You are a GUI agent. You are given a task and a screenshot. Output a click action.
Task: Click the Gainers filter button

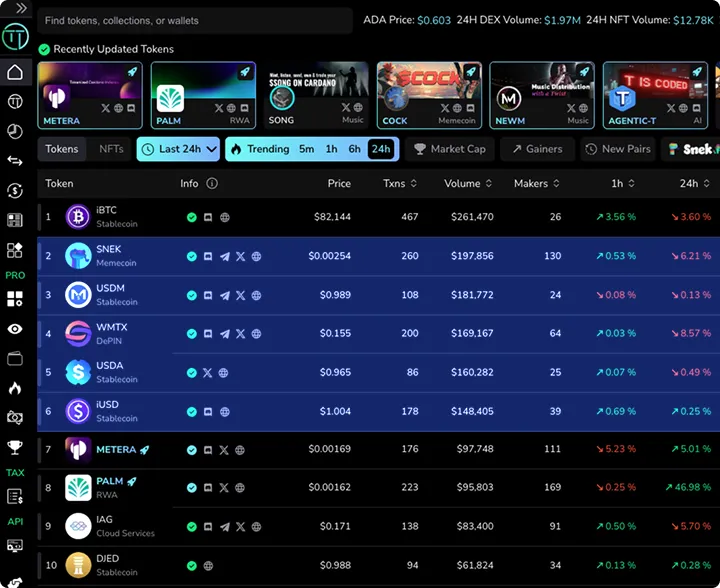point(536,149)
